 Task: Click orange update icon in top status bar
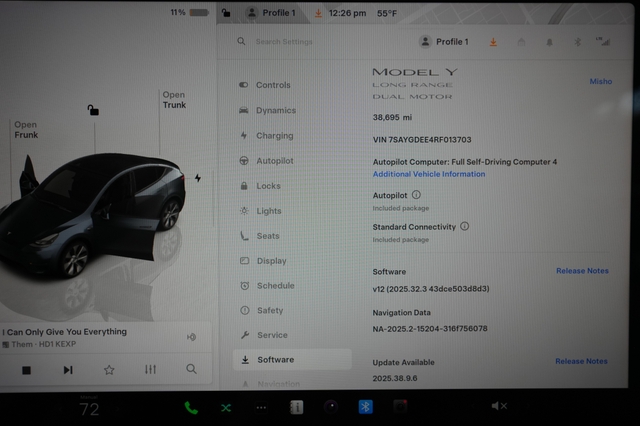coord(318,13)
